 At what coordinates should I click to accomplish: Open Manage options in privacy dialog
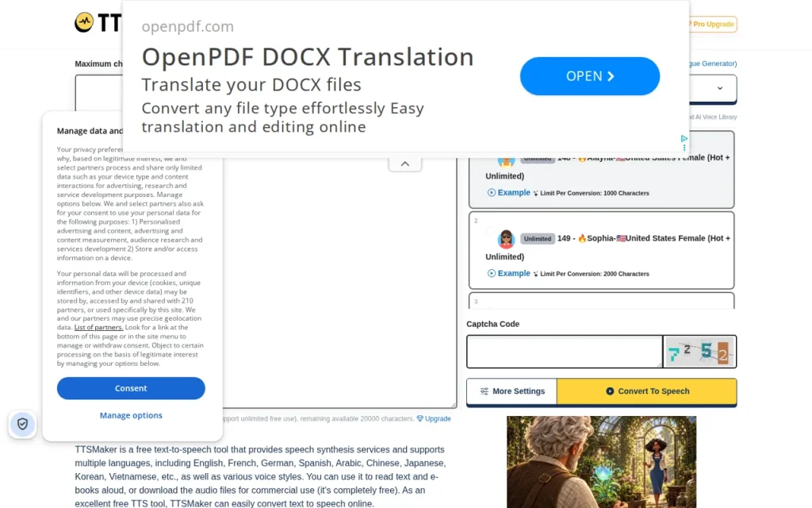[x=131, y=415]
